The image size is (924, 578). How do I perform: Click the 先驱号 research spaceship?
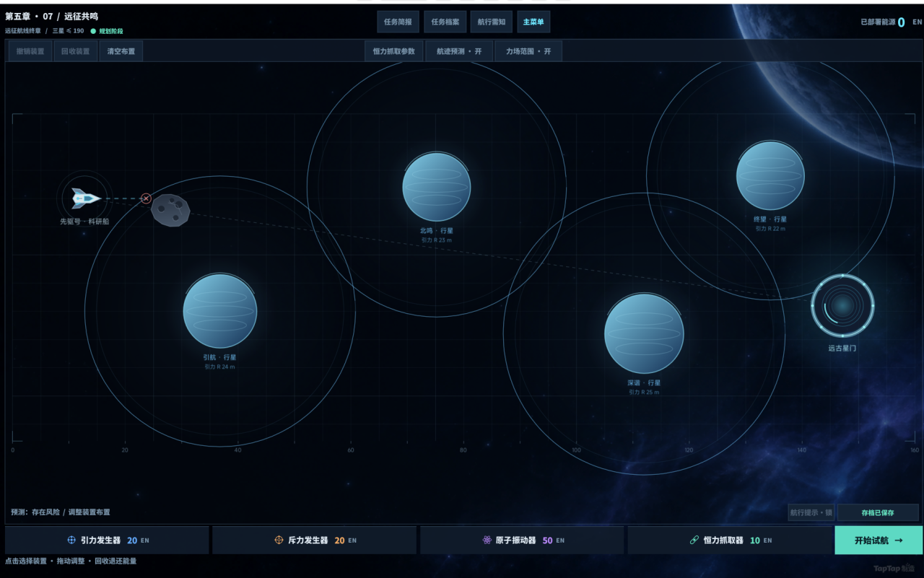pos(85,198)
